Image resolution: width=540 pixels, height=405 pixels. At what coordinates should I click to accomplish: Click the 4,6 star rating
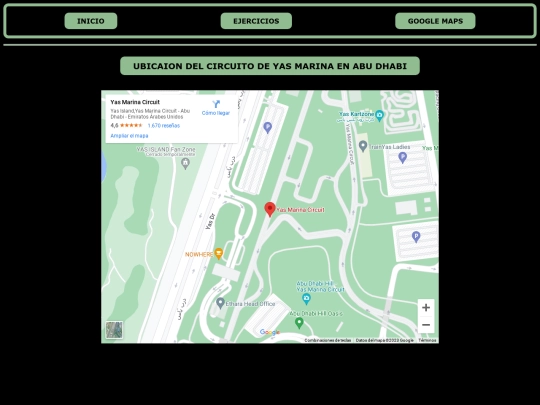tap(126, 125)
